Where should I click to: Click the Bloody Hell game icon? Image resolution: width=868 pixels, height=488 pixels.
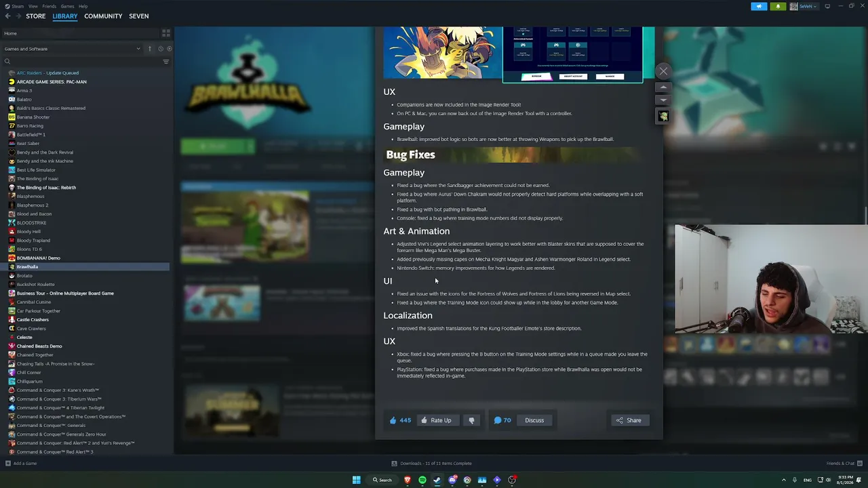[x=12, y=231]
